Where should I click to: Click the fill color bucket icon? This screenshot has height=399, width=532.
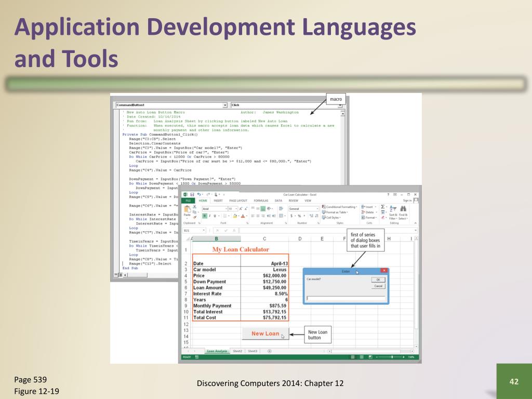point(235,216)
